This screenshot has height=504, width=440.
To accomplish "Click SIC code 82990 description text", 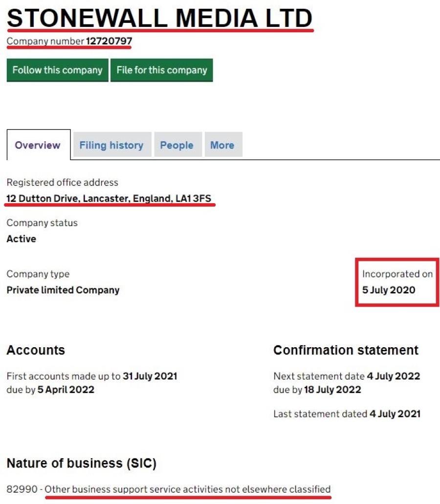I will pos(188,489).
